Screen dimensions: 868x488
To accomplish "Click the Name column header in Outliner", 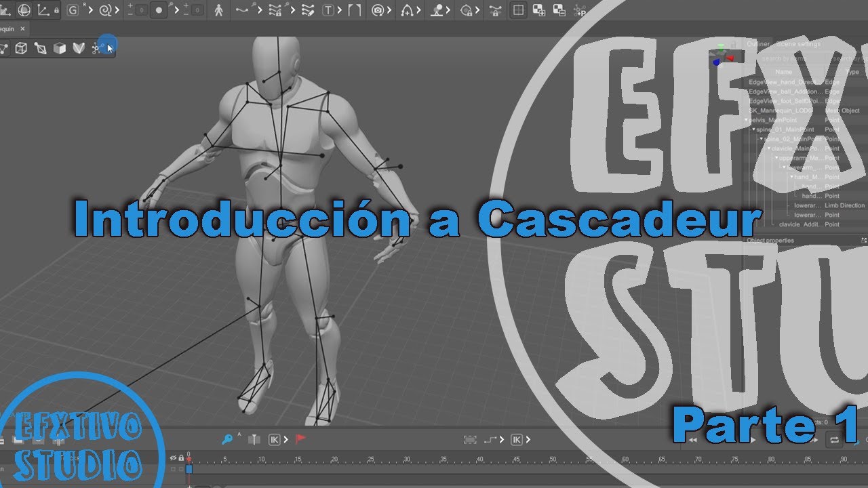I will click(784, 72).
